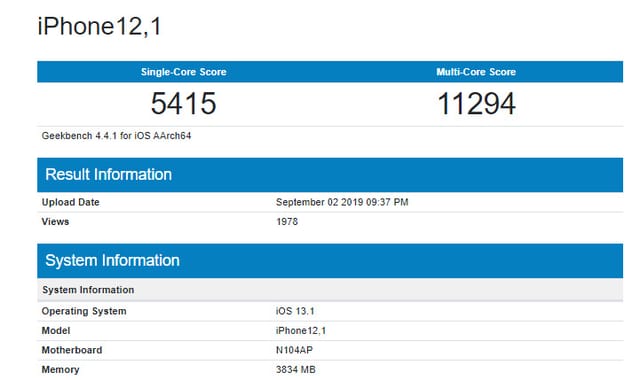
Task: Click the iPhone12,1 page title
Action: pyautogui.click(x=100, y=27)
